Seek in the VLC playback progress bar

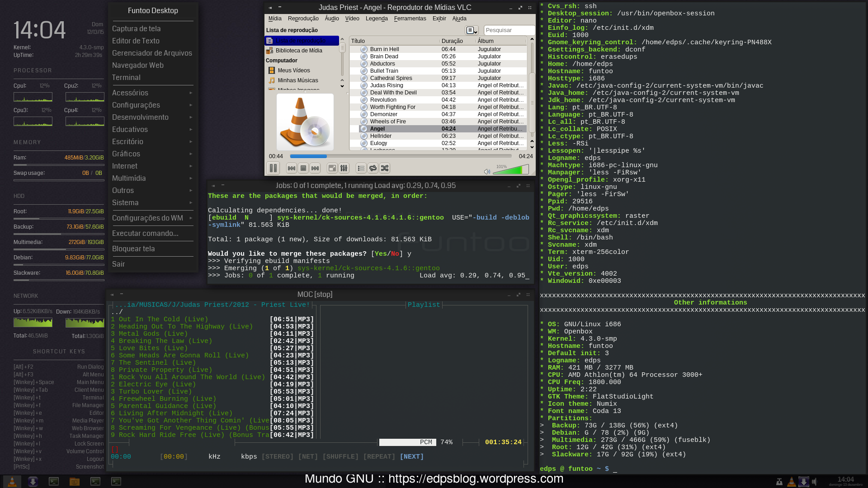pos(401,156)
